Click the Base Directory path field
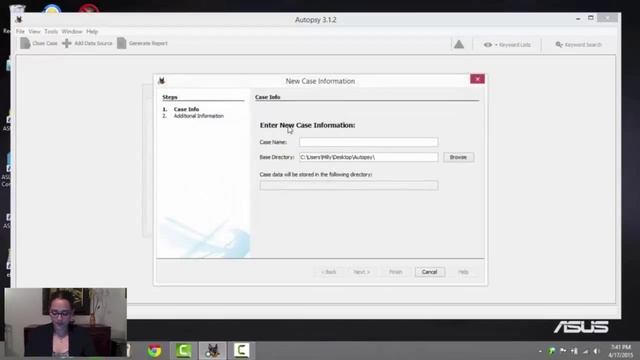Image resolution: width=640 pixels, height=360 pixels. [x=369, y=157]
